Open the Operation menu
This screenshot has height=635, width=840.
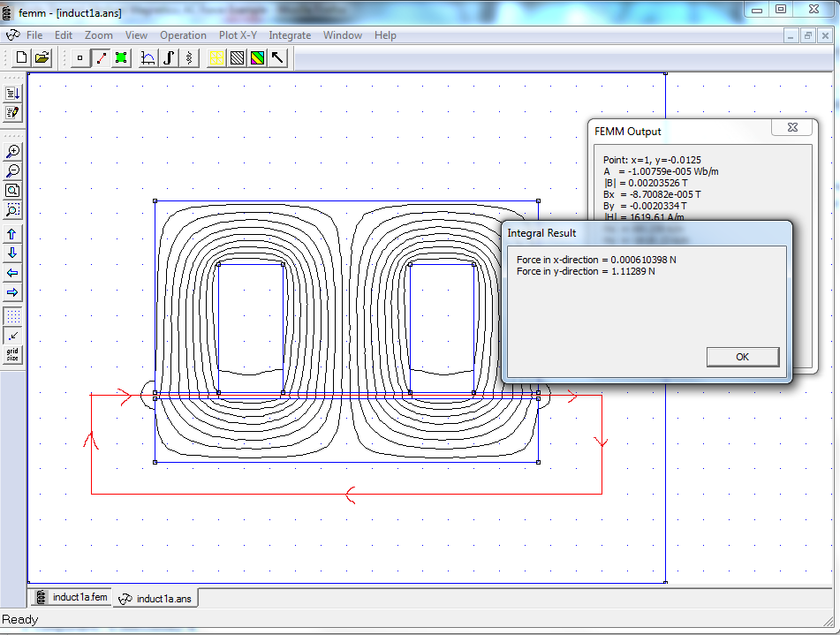pyautogui.click(x=183, y=35)
